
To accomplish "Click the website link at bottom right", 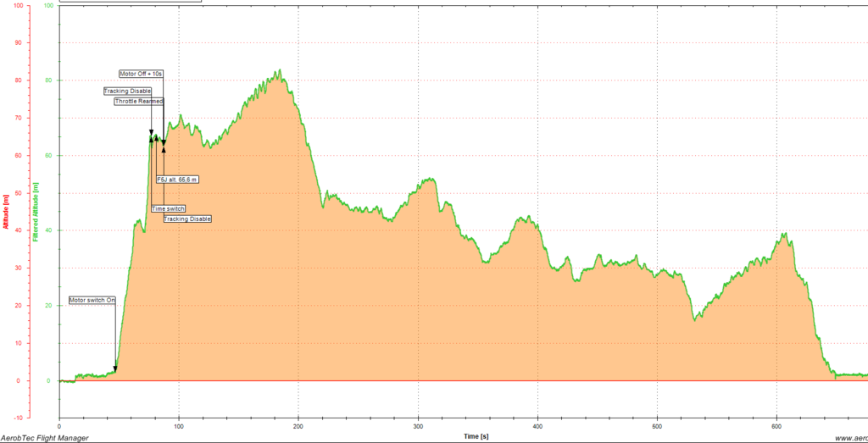I will 850,437.
